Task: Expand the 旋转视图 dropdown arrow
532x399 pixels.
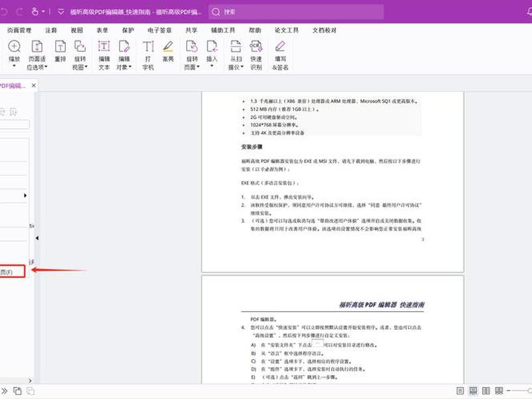Action: tap(86, 67)
